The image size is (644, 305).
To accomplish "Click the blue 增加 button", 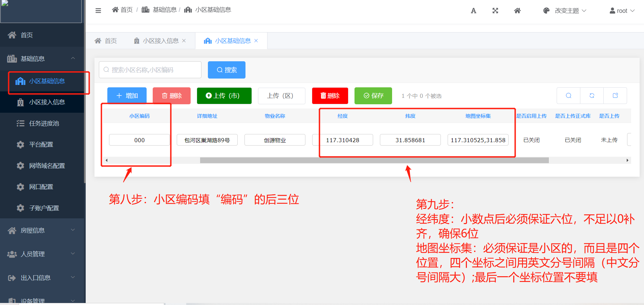I will [x=127, y=96].
